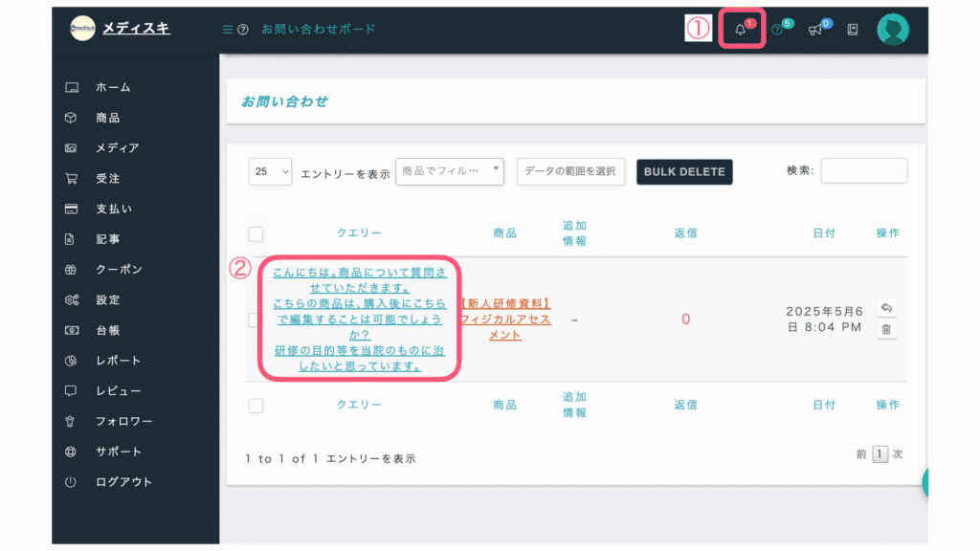Toggle the hamburger menu icon
The image size is (980, 551).
[x=228, y=30]
